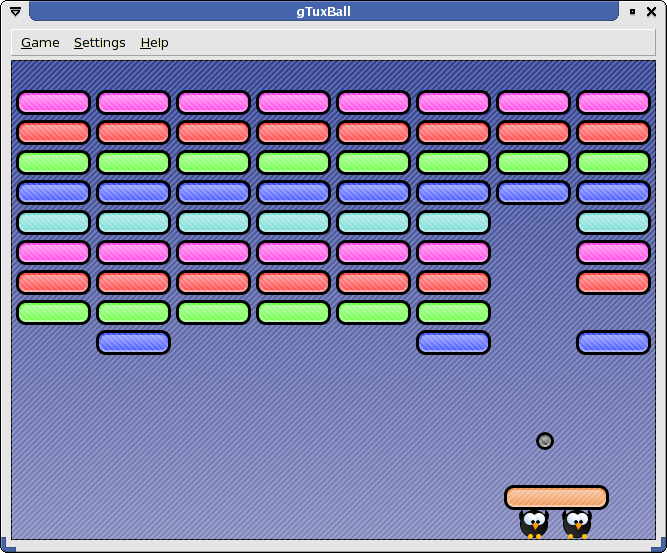Screen dimensions: 667x553
Task: Open the Game menu
Action: click(40, 43)
